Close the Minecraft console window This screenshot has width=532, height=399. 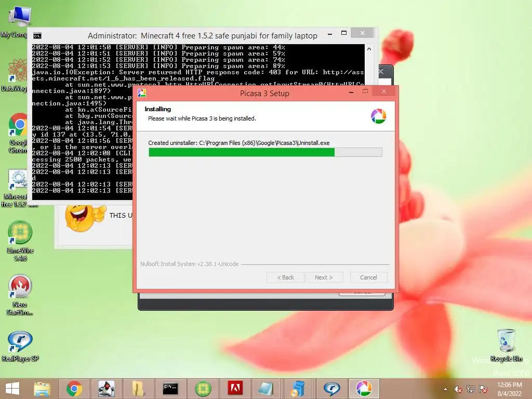tap(362, 33)
